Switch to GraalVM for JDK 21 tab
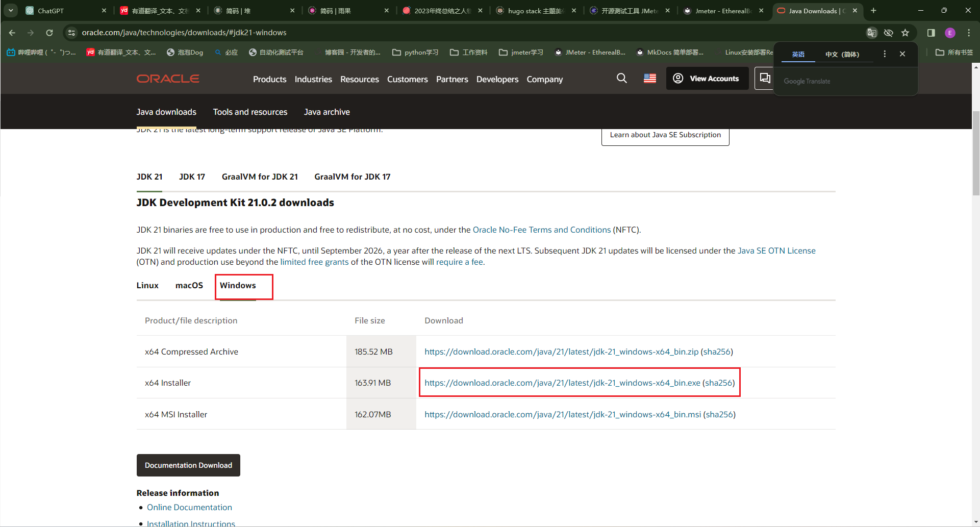 (x=260, y=177)
